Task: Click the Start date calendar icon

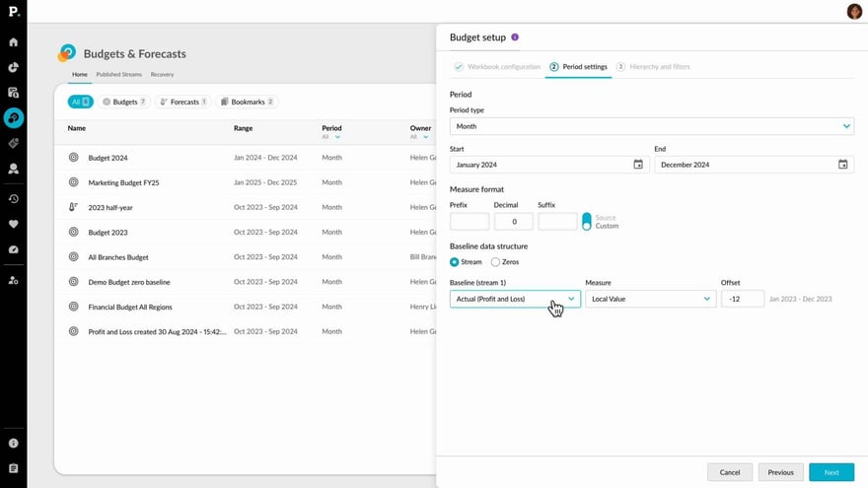Action: click(638, 165)
